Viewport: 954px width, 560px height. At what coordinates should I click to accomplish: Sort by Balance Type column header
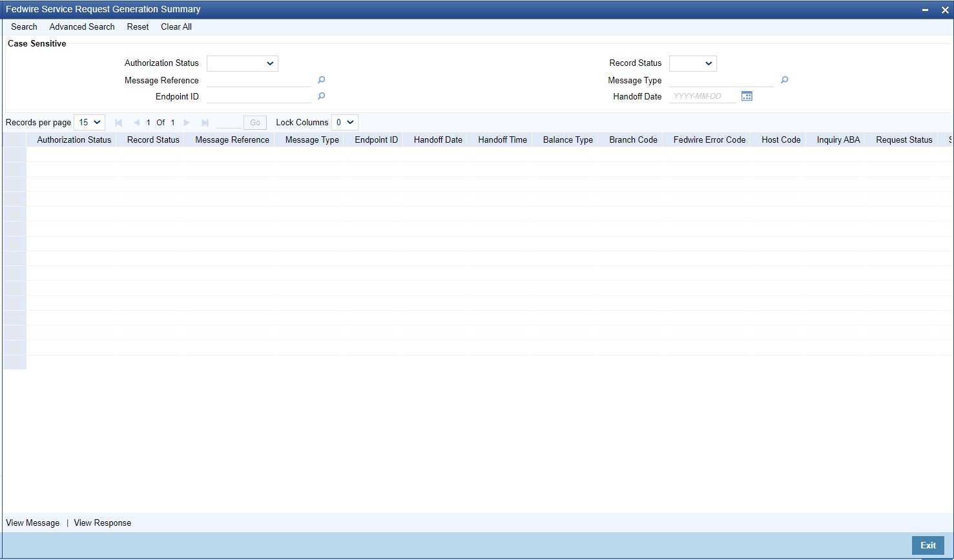click(568, 140)
